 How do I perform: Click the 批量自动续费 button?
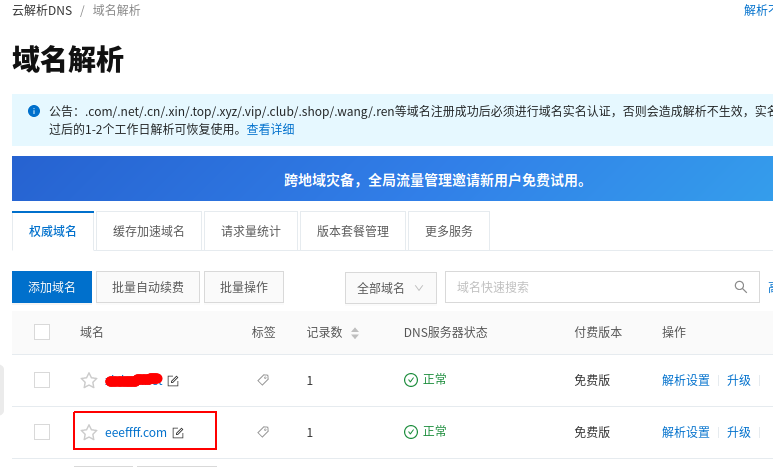click(x=148, y=287)
